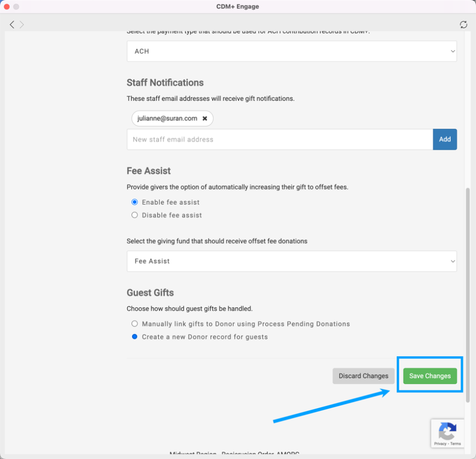Choose the Disable fee assist radio button
The height and width of the screenshot is (459, 476).
click(134, 215)
